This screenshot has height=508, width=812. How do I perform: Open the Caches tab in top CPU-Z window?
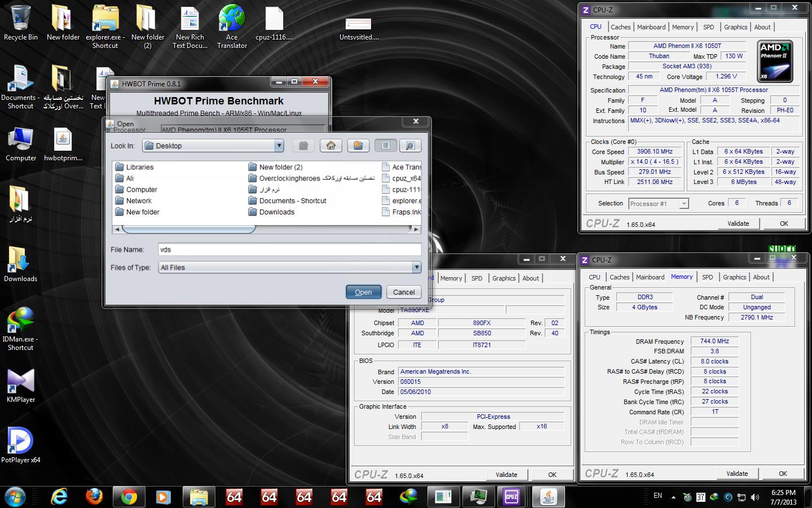tap(620, 27)
